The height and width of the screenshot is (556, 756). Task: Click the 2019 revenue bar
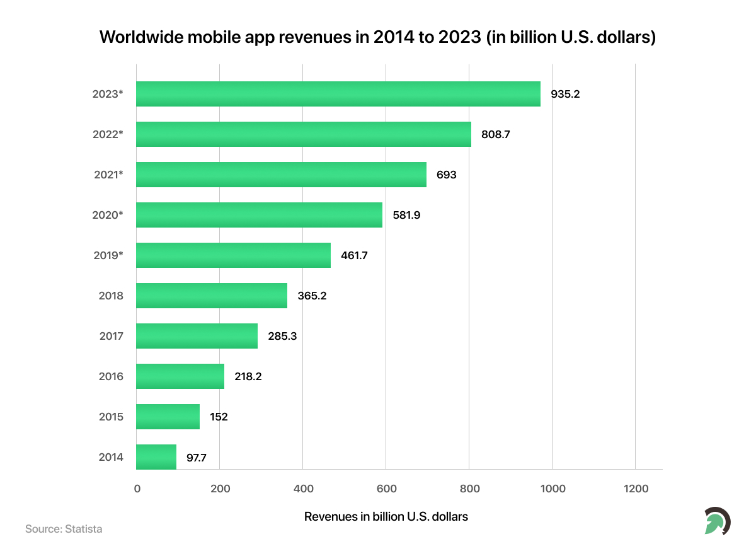233,255
